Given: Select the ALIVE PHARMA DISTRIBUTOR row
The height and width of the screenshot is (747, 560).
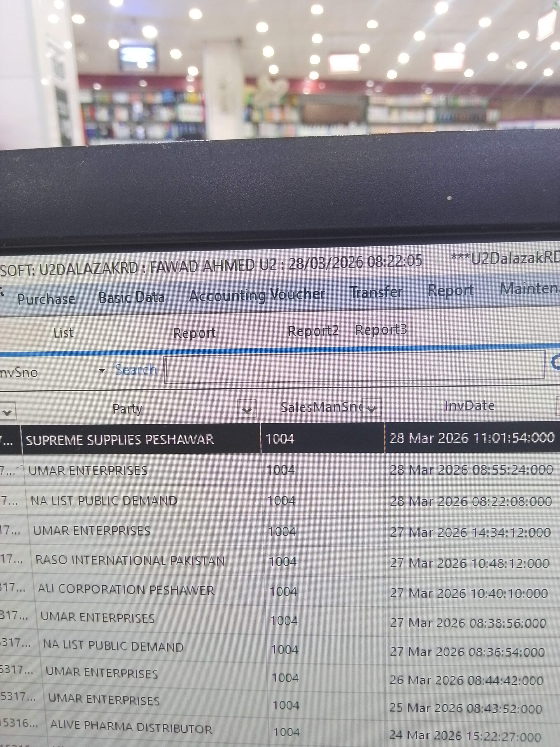Looking at the screenshot, I should [280, 731].
